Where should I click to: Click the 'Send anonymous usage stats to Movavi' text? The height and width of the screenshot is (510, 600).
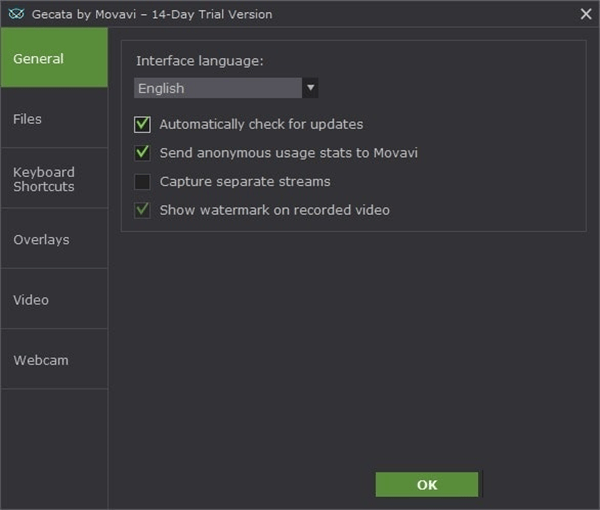(x=288, y=153)
